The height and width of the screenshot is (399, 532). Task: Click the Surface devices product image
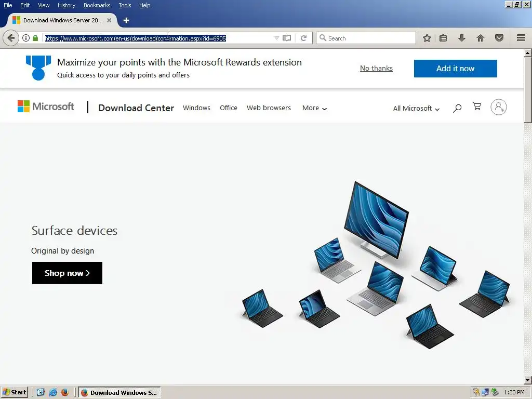coord(376,265)
